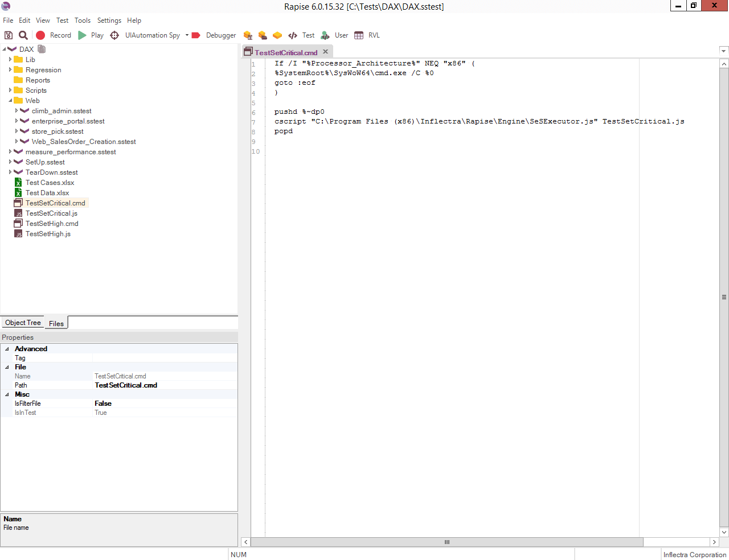Click the Inflectra Corporation status text
The image size is (729, 560).
click(694, 554)
